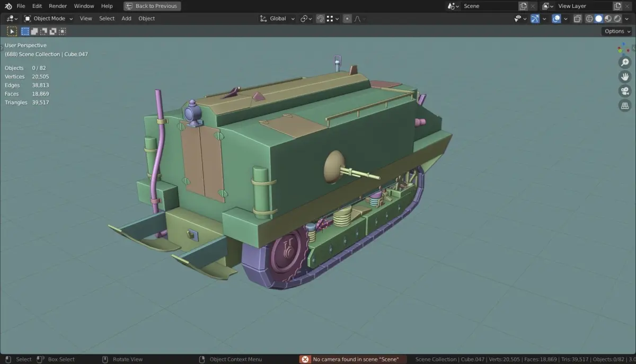Viewport: 636px width, 364px height.
Task: Open the Object Mode dropdown
Action: pos(48,19)
